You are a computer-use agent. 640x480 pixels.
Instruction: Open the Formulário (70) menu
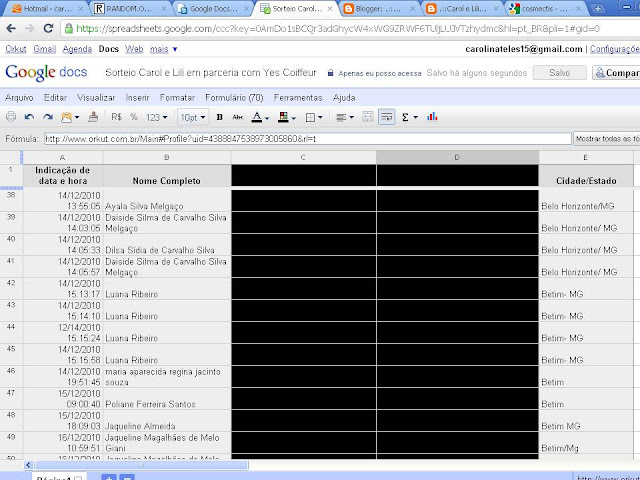point(234,98)
